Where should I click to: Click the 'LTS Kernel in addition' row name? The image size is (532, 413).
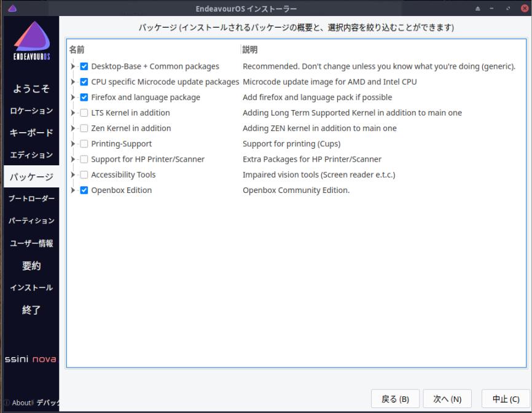click(x=131, y=112)
